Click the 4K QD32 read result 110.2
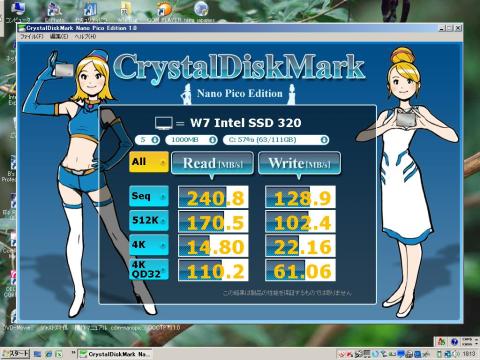 213,270
